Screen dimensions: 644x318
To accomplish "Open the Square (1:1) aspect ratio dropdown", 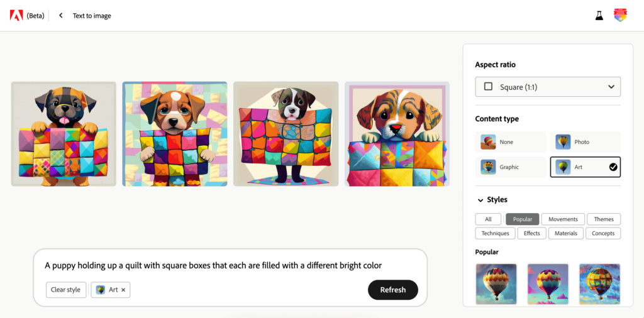I will (548, 87).
